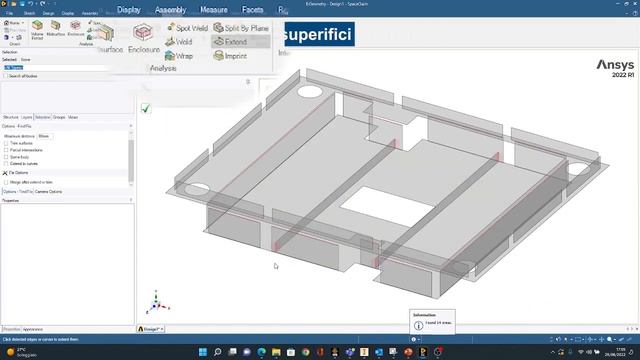Select the Wrap tool

pos(179,56)
